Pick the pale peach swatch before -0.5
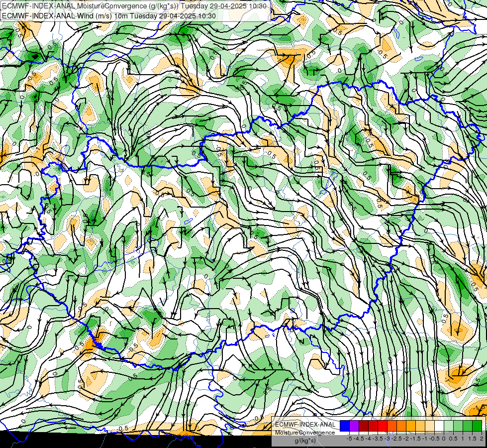Screen dimensions: 487x448 pyautogui.click(x=430, y=426)
